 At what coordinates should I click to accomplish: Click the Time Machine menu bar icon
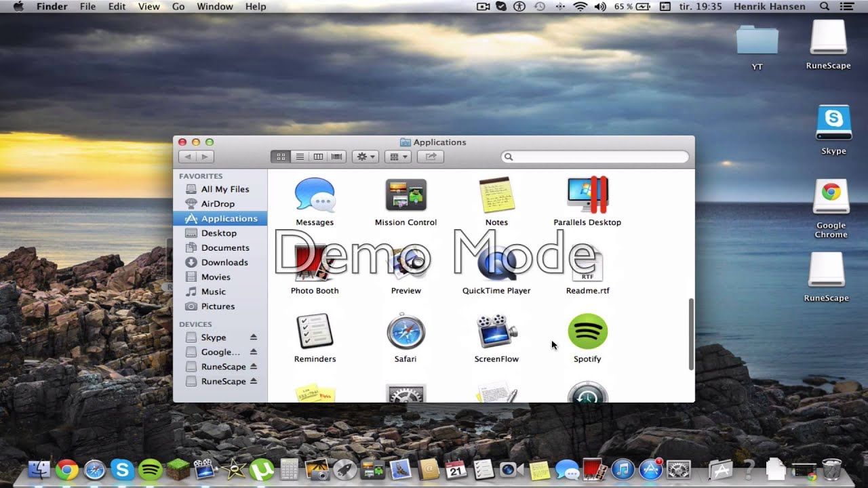(x=540, y=7)
